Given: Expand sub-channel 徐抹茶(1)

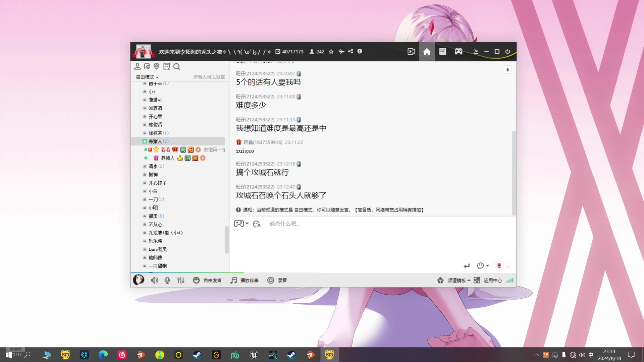Looking at the screenshot, I should [159, 133].
